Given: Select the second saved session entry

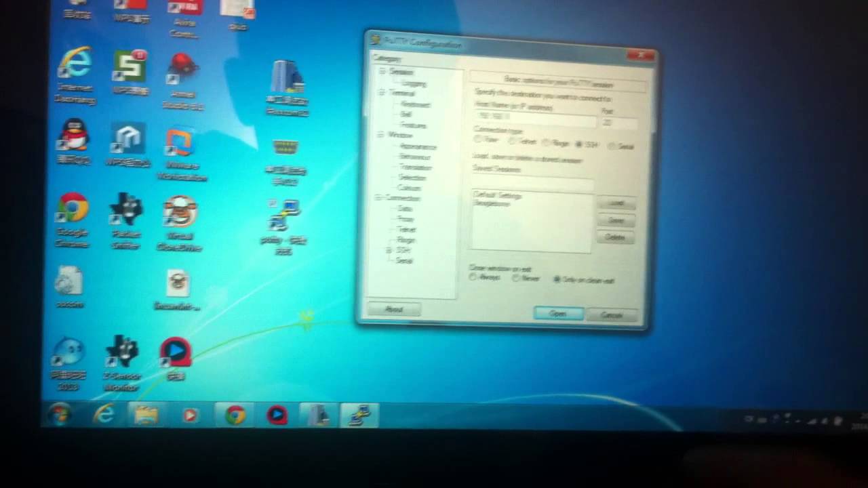Looking at the screenshot, I should click(x=490, y=203).
